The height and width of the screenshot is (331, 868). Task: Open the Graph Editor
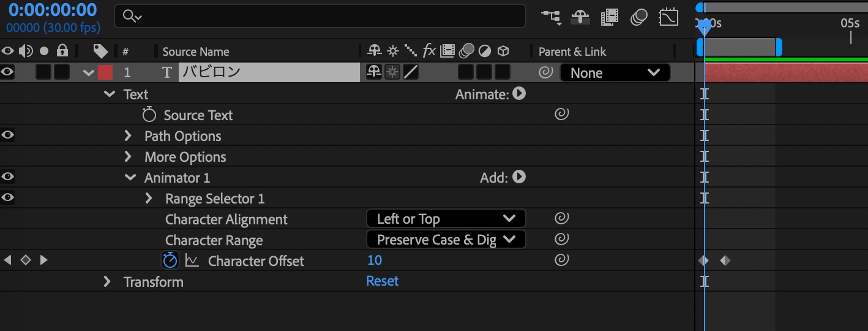668,17
